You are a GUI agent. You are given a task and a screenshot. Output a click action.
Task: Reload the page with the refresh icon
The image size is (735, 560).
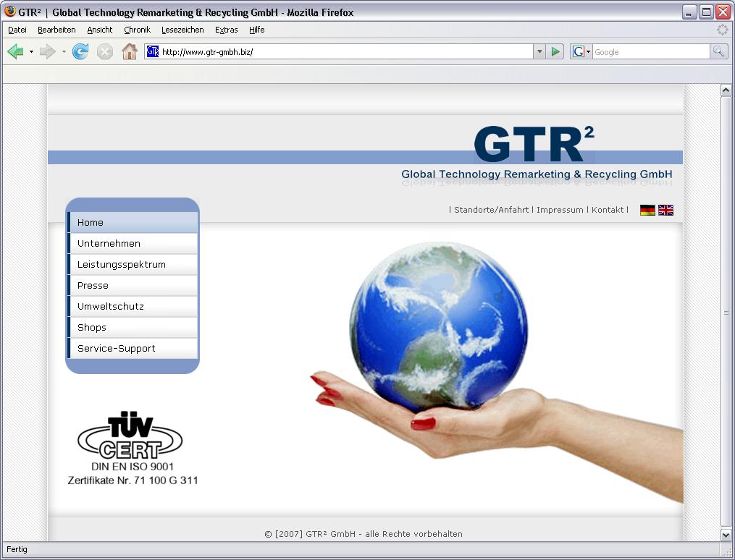(x=80, y=51)
